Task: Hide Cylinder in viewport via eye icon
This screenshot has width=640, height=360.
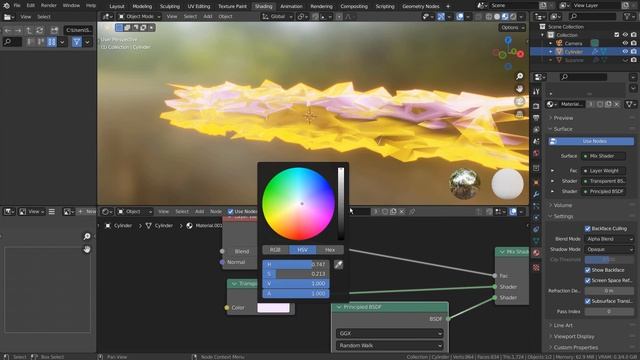Action: click(x=625, y=51)
